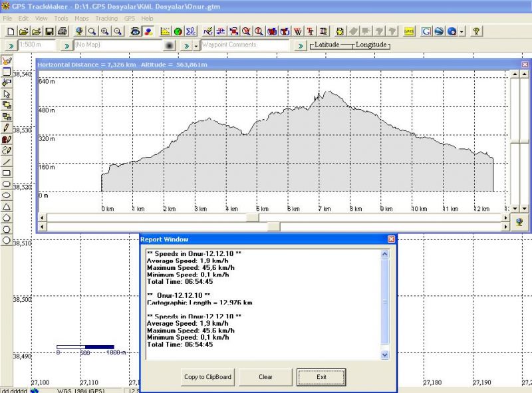Image resolution: width=532 pixels, height=393 pixels.
Task: Expand the Waypoint Comments dropdown arrow
Action: (196, 45)
